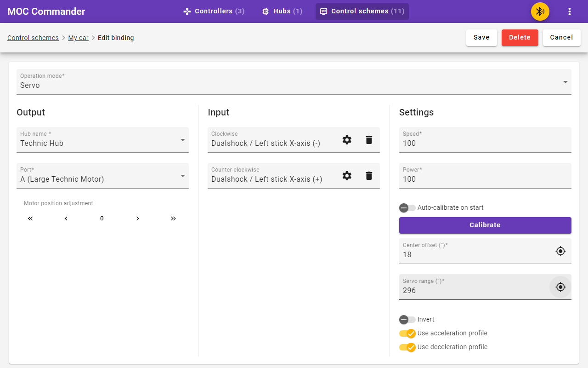Go to Control schemes breadcrumb link
This screenshot has height=368, width=588.
coord(33,38)
